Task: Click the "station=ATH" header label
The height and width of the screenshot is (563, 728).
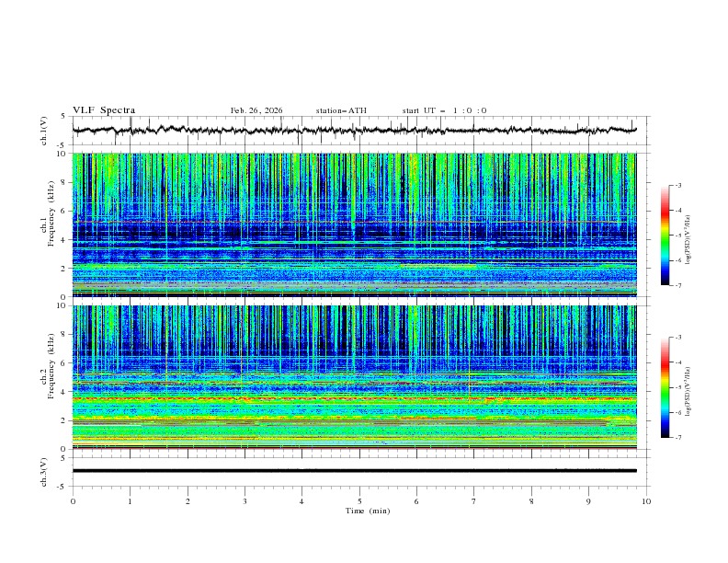Action: pyautogui.click(x=341, y=110)
